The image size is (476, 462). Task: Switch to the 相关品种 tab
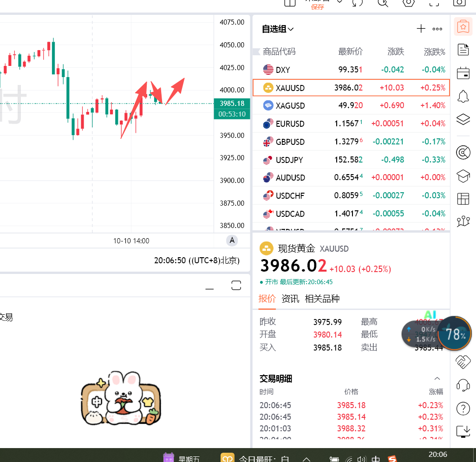pyautogui.click(x=322, y=299)
